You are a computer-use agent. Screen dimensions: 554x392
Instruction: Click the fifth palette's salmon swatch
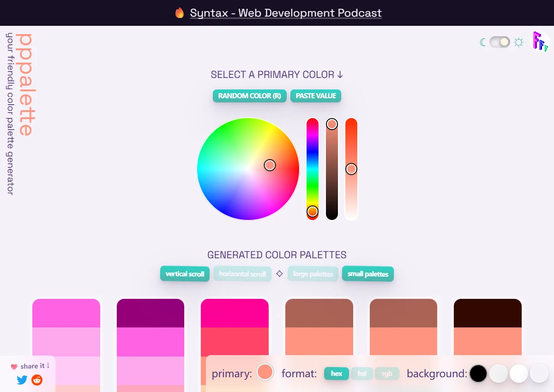point(403,341)
